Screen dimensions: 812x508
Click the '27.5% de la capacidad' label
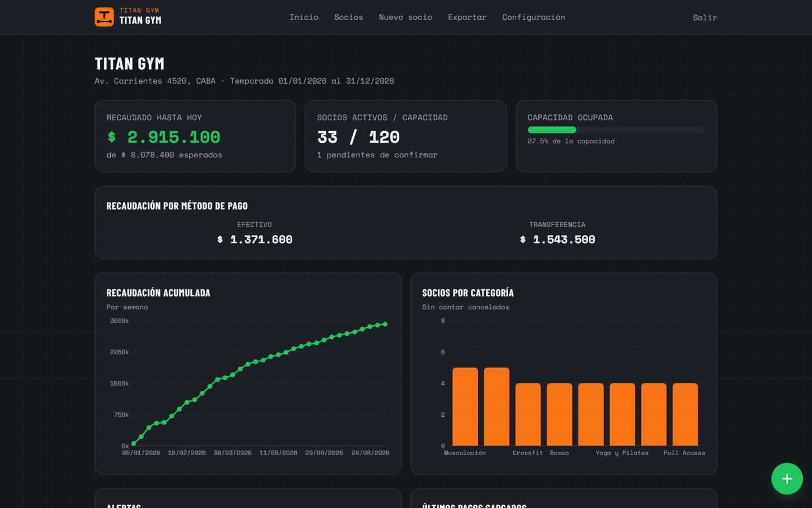coord(571,141)
